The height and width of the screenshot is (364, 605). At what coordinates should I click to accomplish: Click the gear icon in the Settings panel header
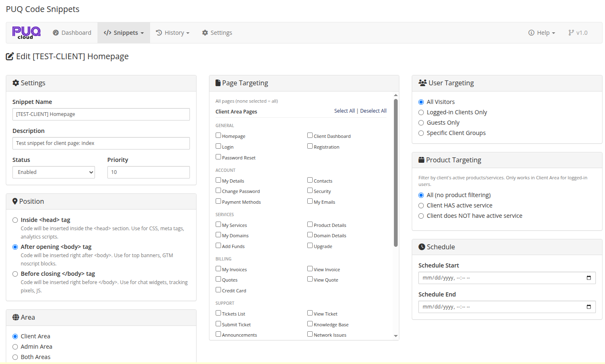(15, 83)
